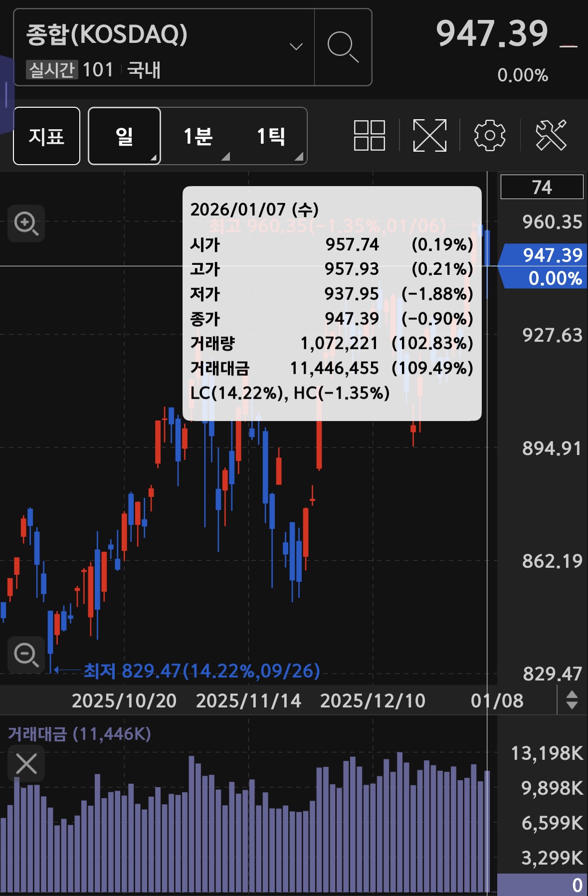Screen dimensions: 588x896
Task: Select the 1틱 tick chart tab
Action: (x=271, y=136)
